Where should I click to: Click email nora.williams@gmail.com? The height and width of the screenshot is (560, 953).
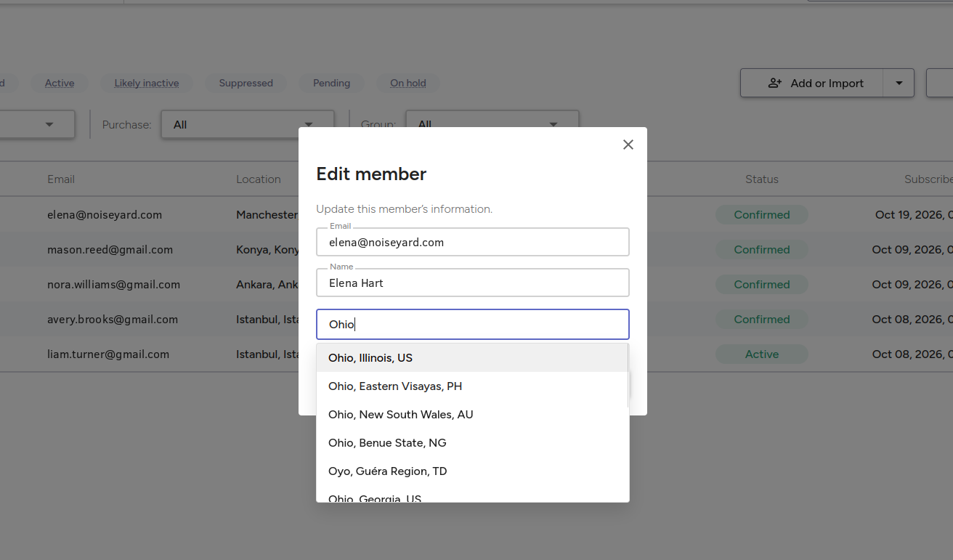click(114, 285)
